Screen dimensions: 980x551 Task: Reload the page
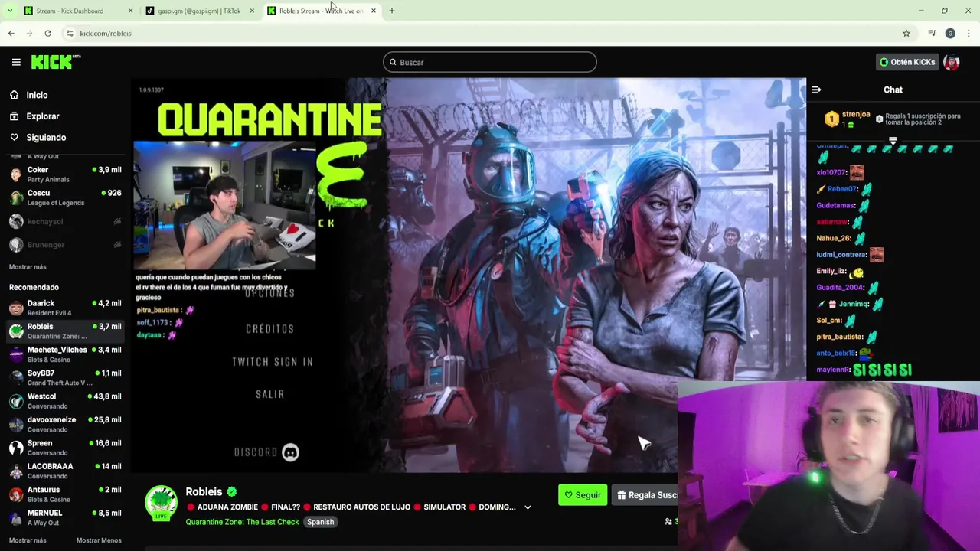click(x=47, y=33)
